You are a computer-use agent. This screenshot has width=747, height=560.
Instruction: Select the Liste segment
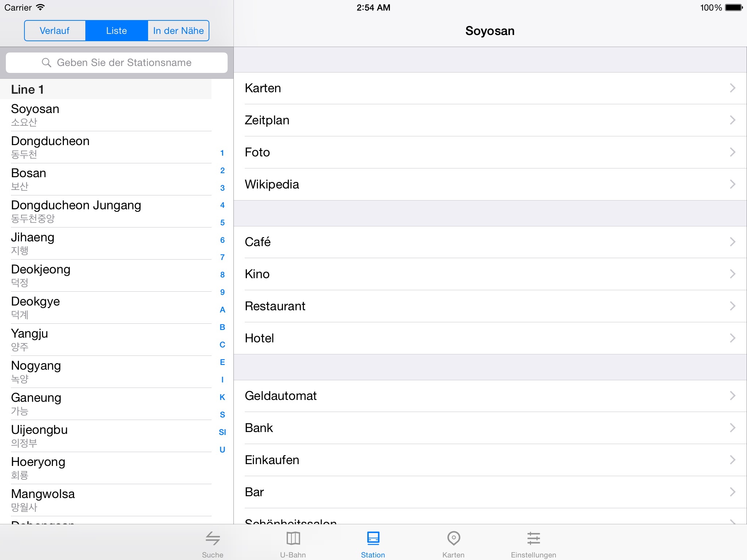click(x=116, y=31)
